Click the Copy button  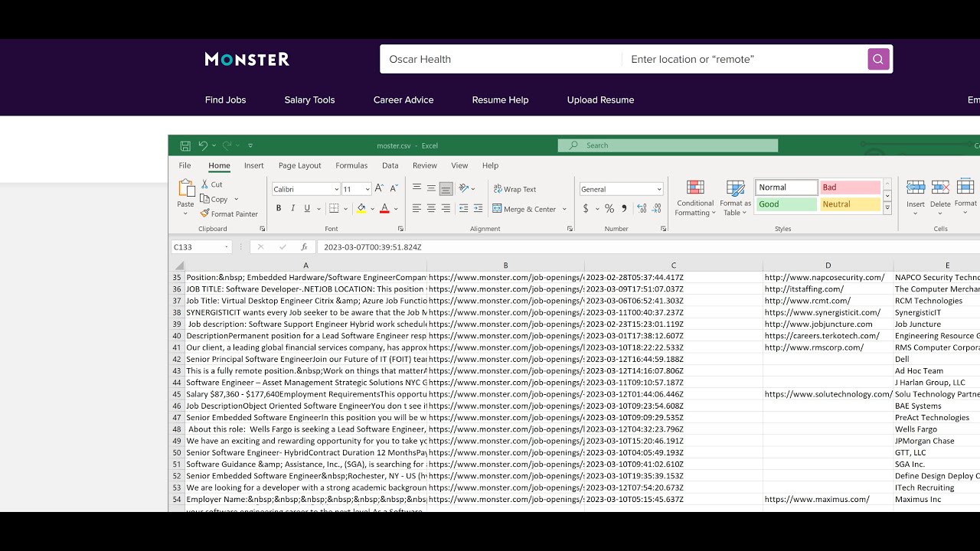pyautogui.click(x=214, y=199)
